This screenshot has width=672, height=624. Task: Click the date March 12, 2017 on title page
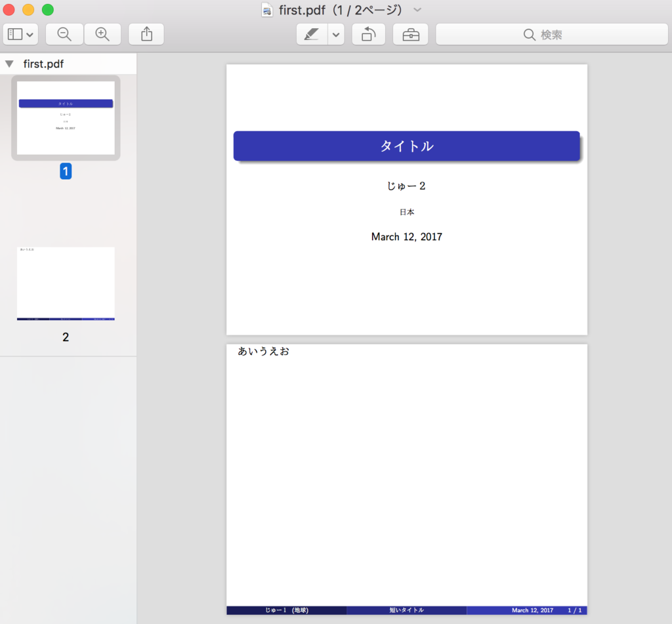click(x=407, y=237)
